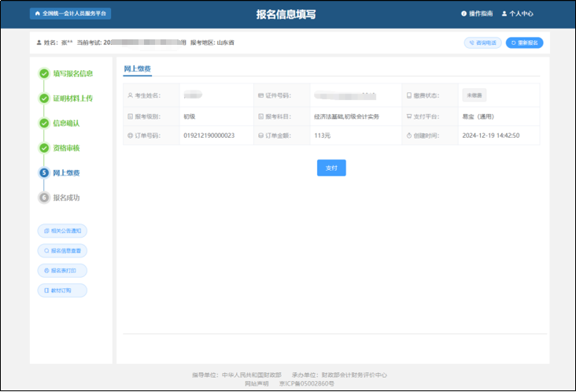Click the 咨询电话 phone button

tap(482, 43)
